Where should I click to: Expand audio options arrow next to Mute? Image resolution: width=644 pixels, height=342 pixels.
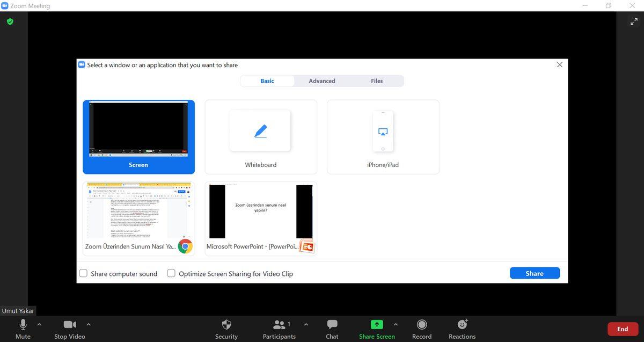[x=39, y=324]
